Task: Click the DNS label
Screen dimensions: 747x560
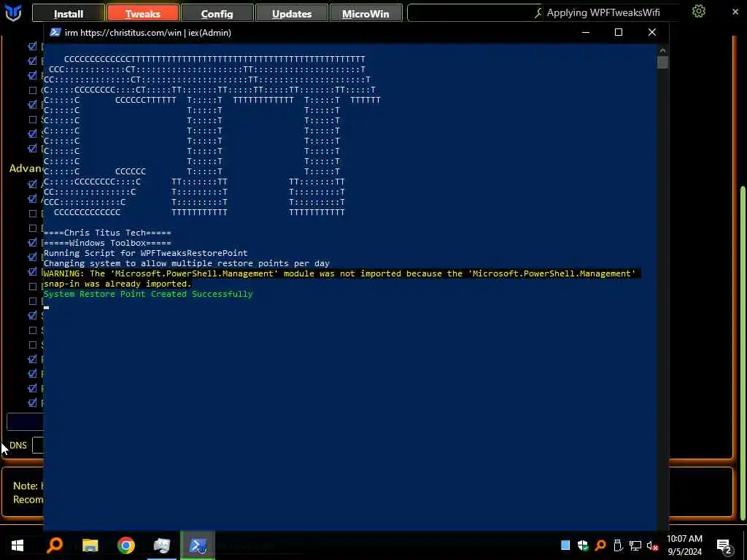Action: [18, 446]
